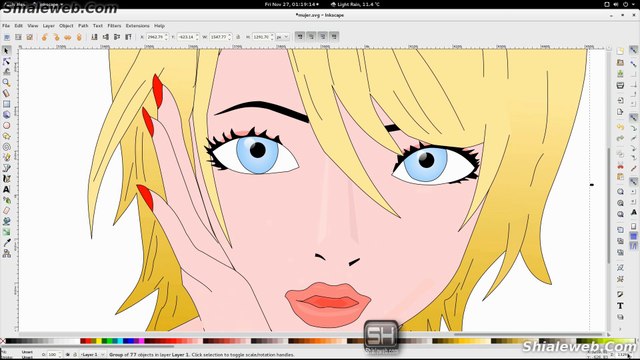640x360 pixels.
Task: Click Raise selection to top icon
Action: pos(129,37)
